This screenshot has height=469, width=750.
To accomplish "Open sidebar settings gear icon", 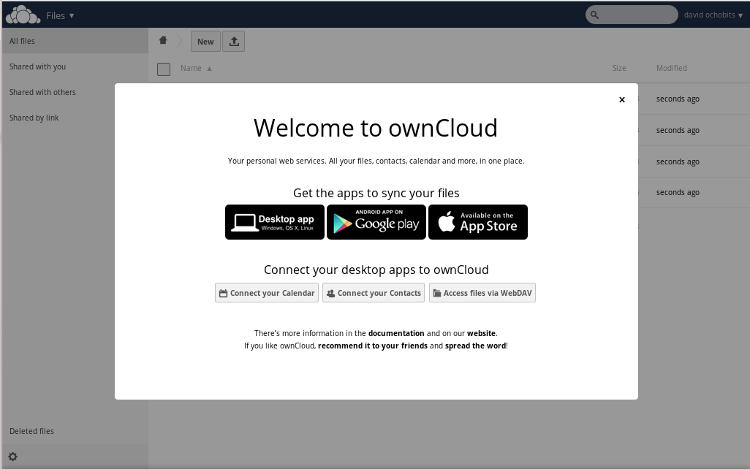I will click(x=13, y=457).
